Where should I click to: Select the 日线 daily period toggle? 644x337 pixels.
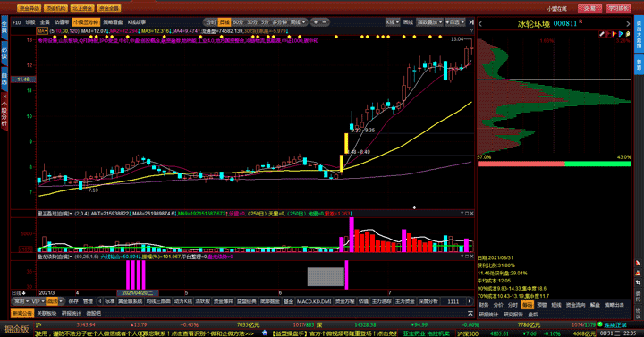[225, 22]
